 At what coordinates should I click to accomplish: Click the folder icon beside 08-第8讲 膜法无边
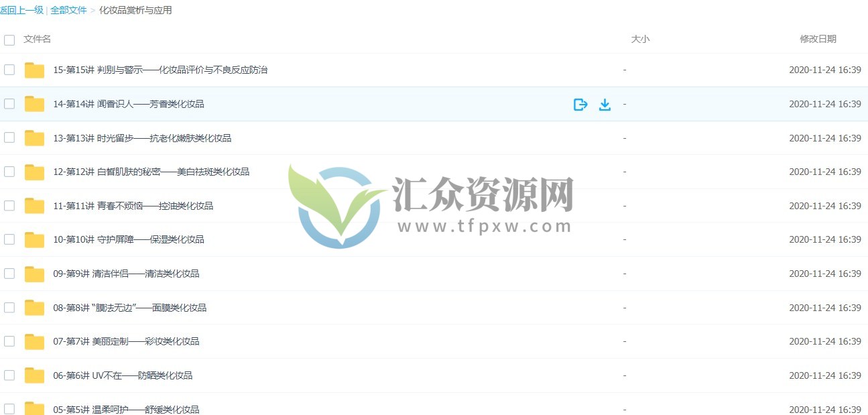34,308
